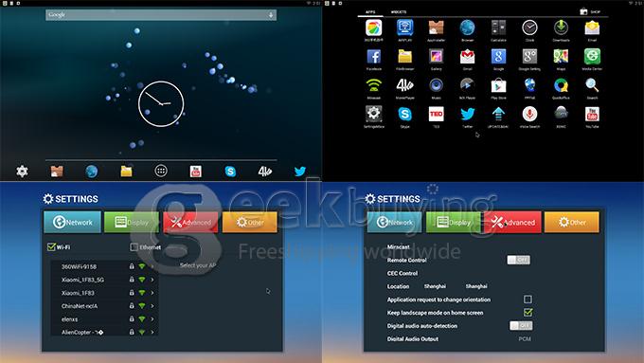Screen dimensions: 644x363
Task: Open the CEC Control setting
Action: [402, 273]
